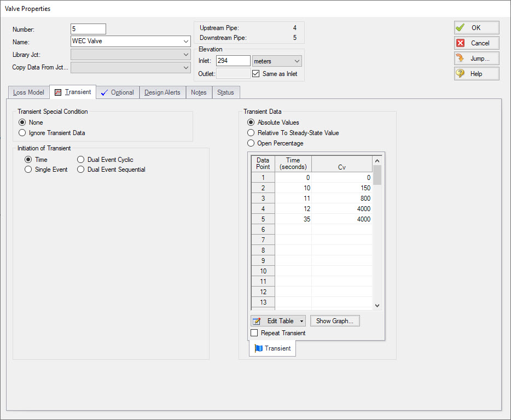
Task: Expand the elevation units meters dropdown
Action: (x=297, y=61)
